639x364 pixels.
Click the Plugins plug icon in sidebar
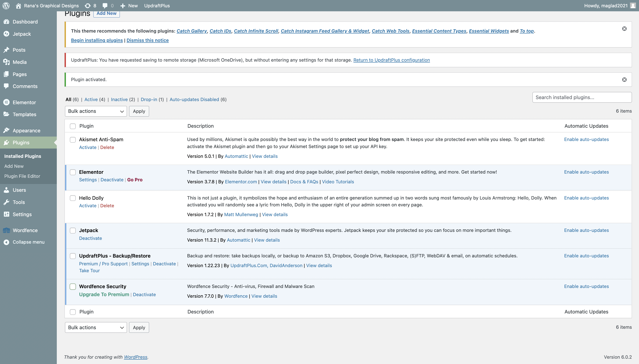pyautogui.click(x=6, y=143)
